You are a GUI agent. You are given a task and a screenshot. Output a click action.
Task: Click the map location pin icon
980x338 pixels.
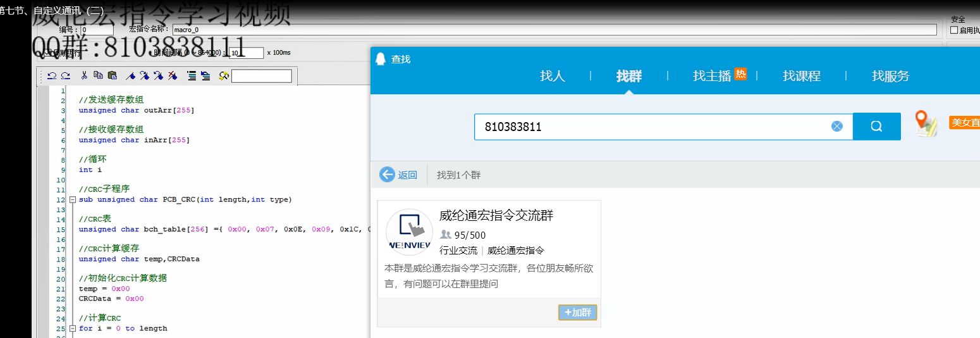pos(926,123)
